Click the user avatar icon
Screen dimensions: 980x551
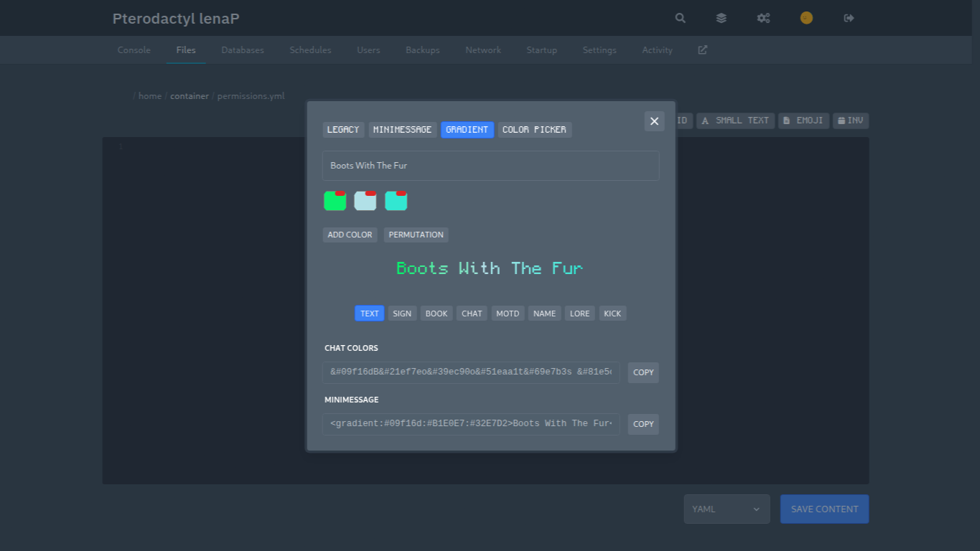[x=806, y=18]
